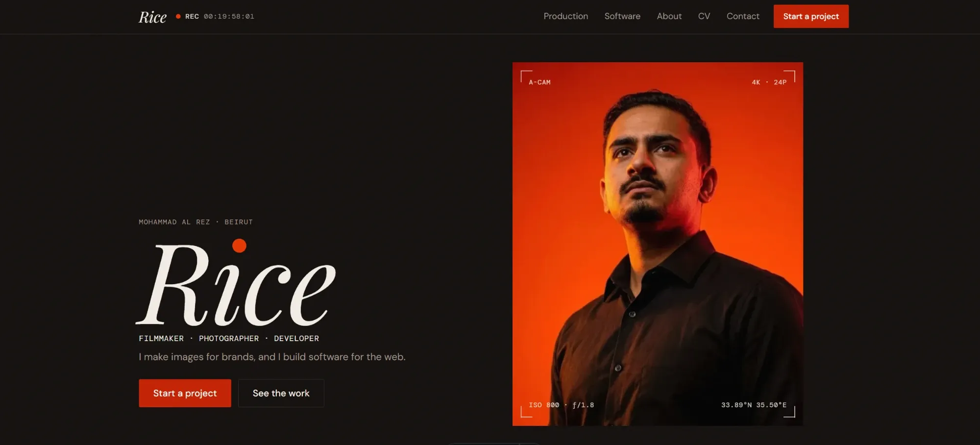Open the Production nav item
980x445 pixels.
[x=565, y=16]
